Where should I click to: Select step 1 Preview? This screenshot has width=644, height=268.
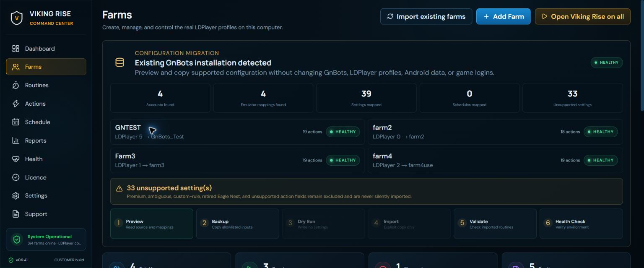[152, 224]
